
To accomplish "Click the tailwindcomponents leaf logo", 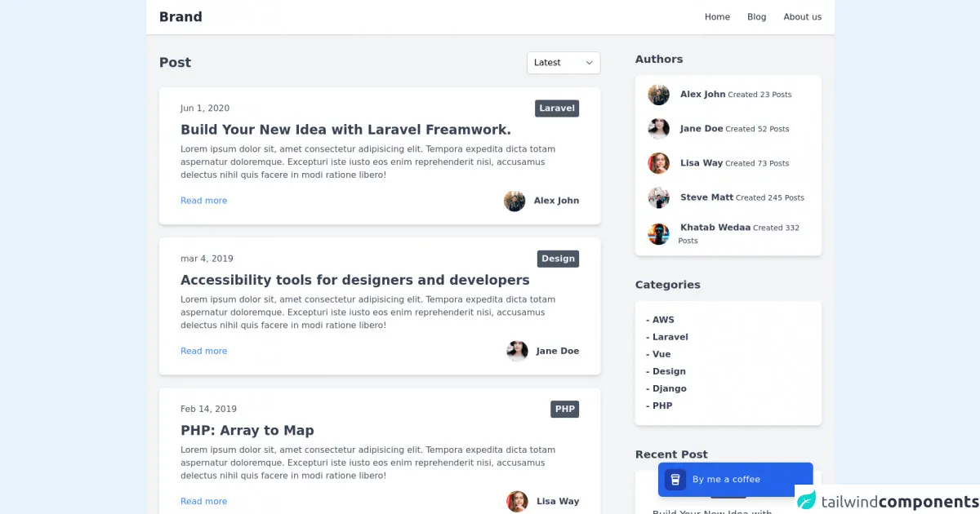I will pyautogui.click(x=807, y=501).
